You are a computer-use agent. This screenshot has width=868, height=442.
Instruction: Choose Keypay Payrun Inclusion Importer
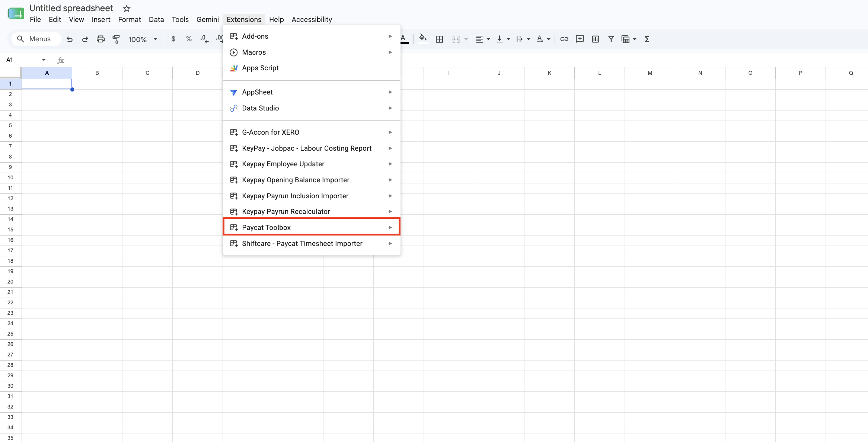click(x=312, y=196)
